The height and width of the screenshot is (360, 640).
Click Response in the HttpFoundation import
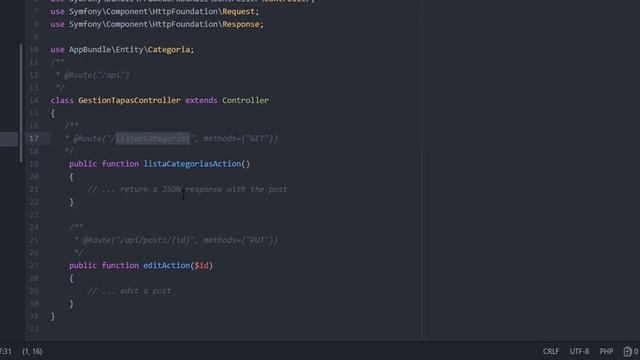(x=241, y=24)
